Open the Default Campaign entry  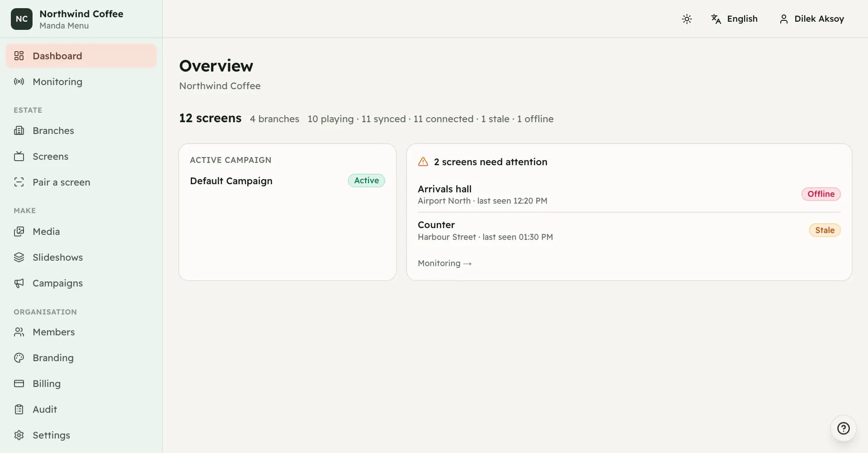[288, 181]
